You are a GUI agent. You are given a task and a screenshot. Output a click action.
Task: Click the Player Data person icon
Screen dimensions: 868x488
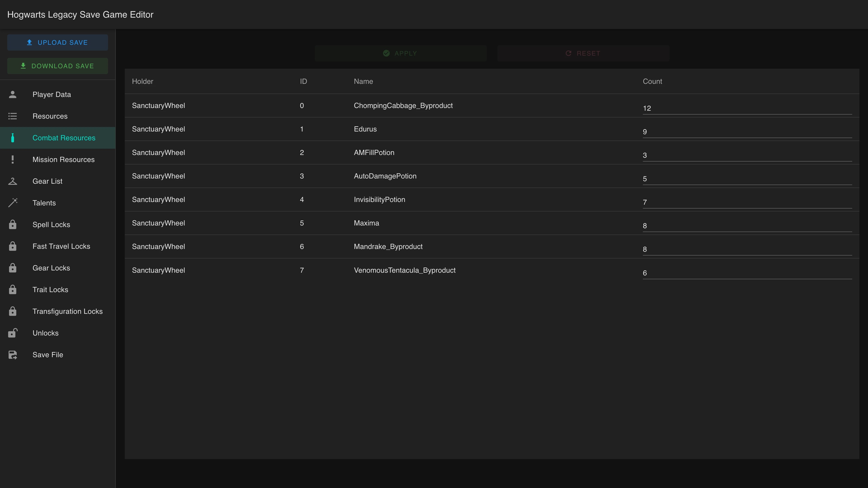tap(12, 95)
